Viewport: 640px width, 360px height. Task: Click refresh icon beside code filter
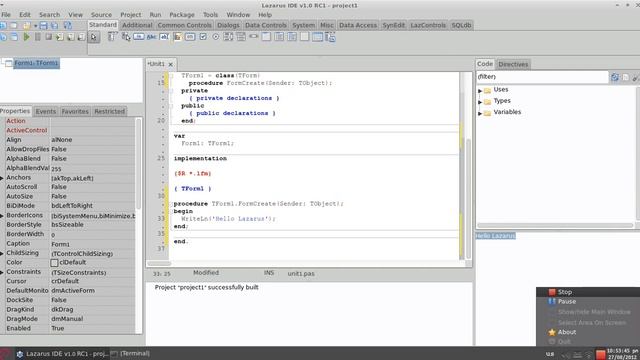pos(615,77)
